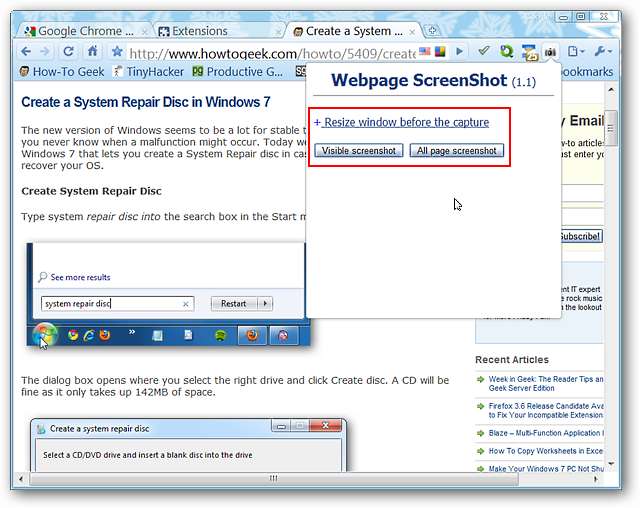Expand Resize window before the capture
Image resolution: width=640 pixels, height=508 pixels.
point(402,122)
